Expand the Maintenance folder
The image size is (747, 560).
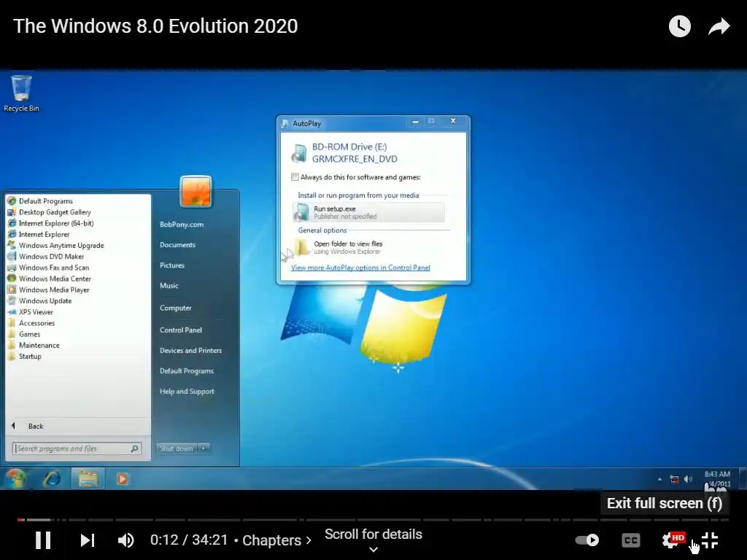pyautogui.click(x=39, y=345)
